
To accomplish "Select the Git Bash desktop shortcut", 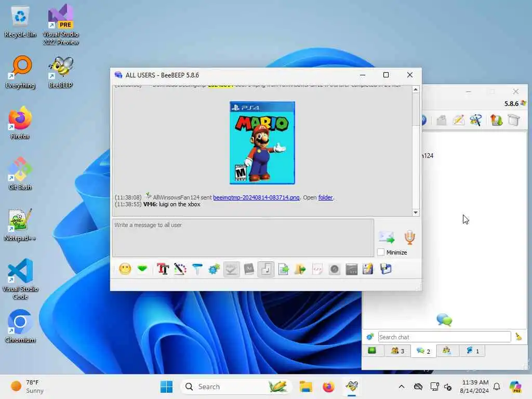I will point(20,174).
